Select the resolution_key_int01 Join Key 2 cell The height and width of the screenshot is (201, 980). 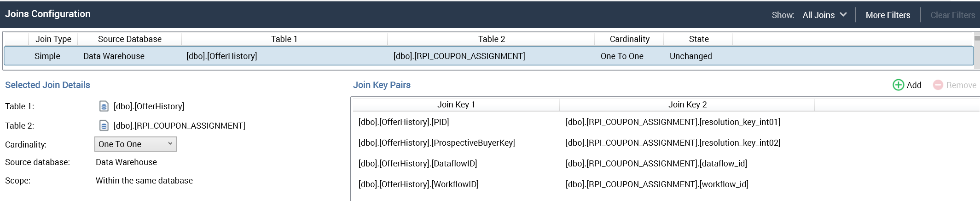pyautogui.click(x=673, y=122)
